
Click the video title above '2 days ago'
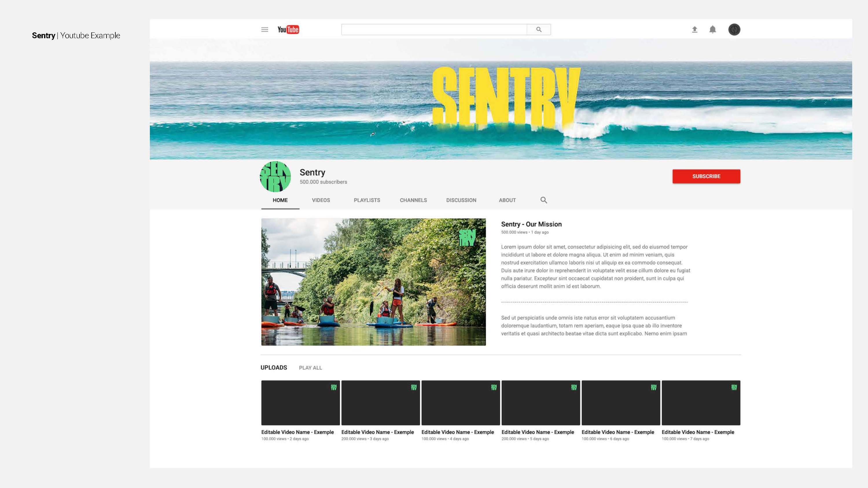pyautogui.click(x=297, y=432)
